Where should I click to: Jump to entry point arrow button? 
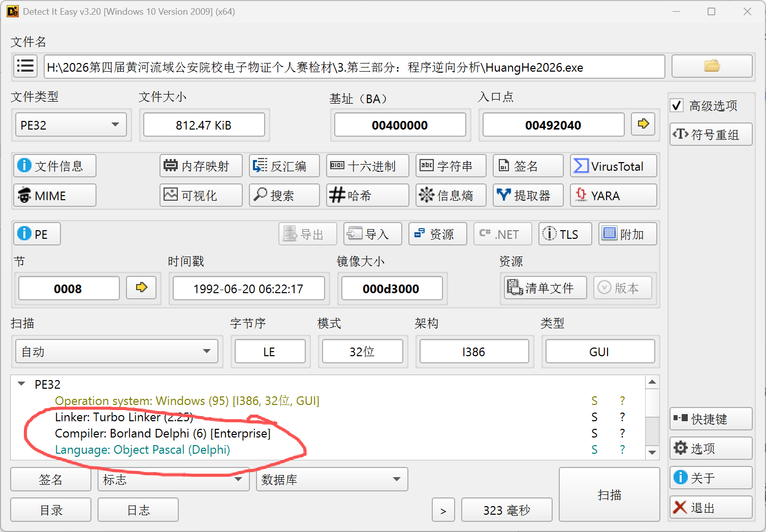(x=643, y=124)
